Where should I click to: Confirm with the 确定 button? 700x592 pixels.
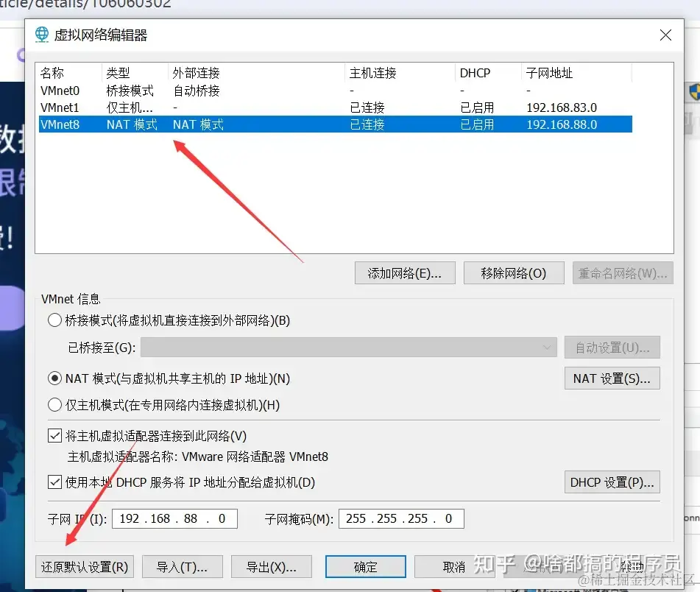pos(366,566)
